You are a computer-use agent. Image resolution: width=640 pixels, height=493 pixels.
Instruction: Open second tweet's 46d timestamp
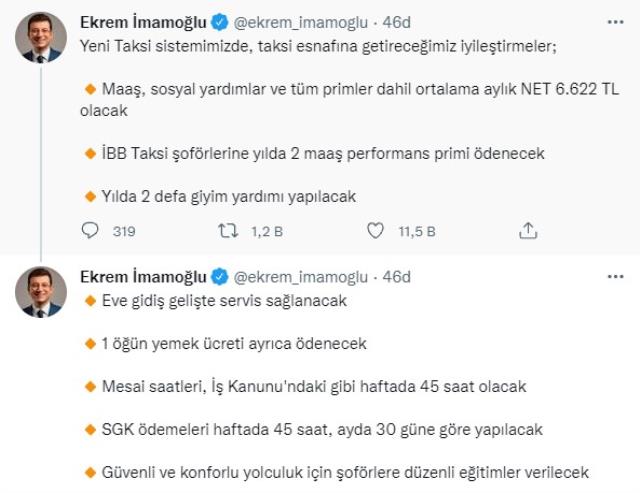398,276
